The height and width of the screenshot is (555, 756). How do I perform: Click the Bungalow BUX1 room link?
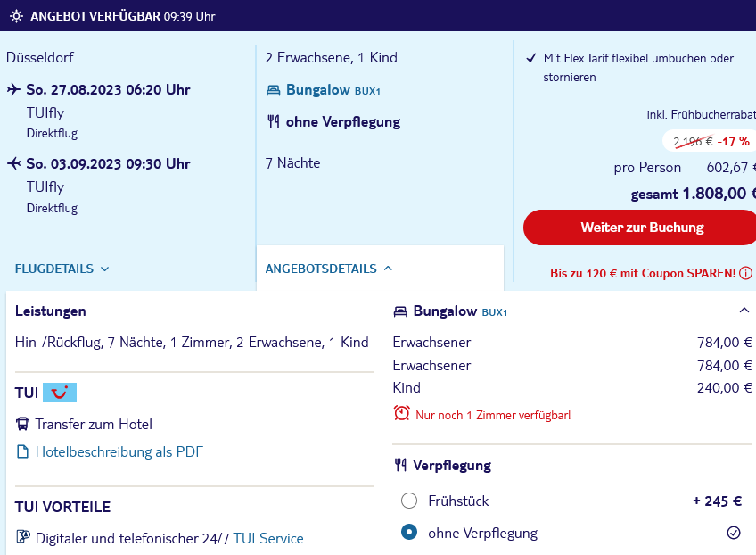click(x=333, y=90)
